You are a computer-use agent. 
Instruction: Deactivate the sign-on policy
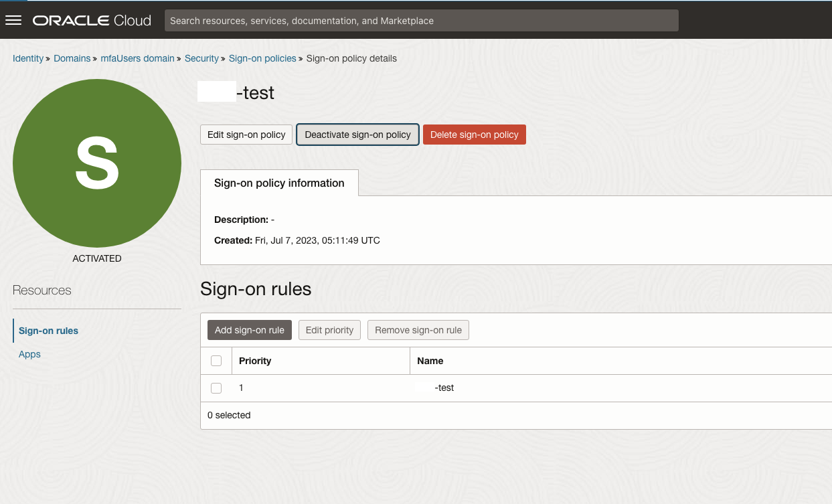point(357,135)
